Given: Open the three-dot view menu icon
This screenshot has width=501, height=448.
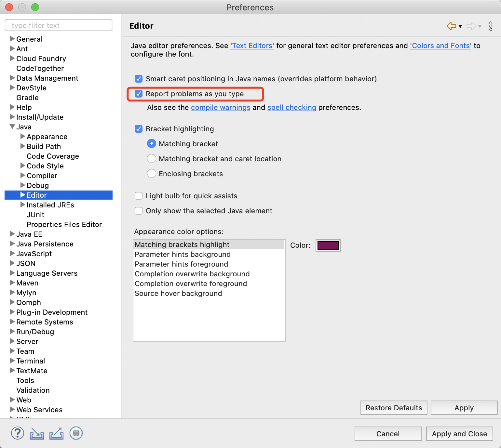Looking at the screenshot, I should (x=491, y=26).
